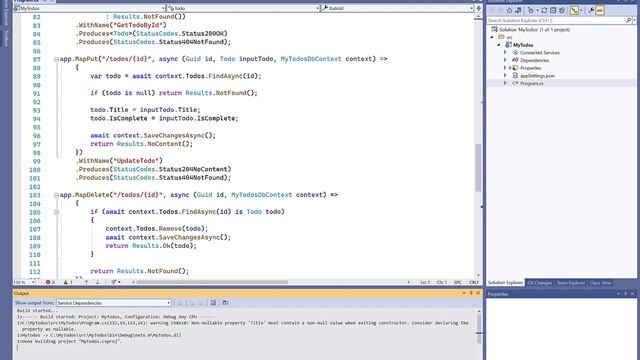640x360 pixels.
Task: Collapse the app.MapDelete code block
Action: point(57,195)
